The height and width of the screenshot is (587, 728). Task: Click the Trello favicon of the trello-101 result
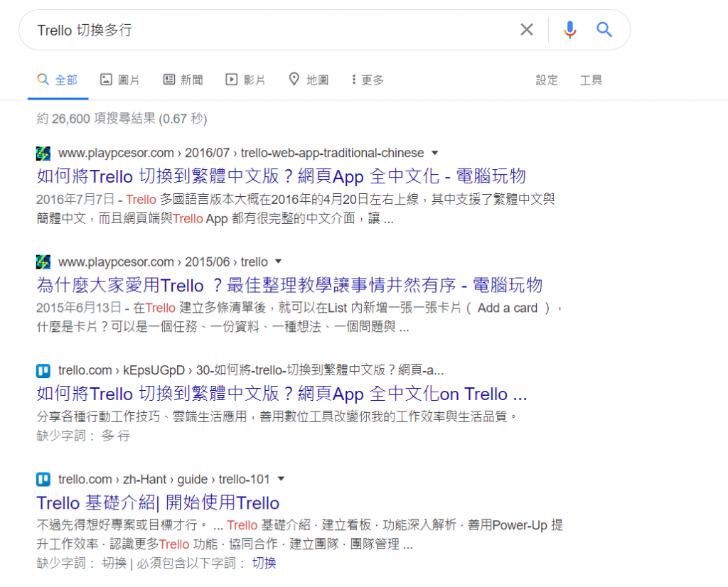coord(43,479)
